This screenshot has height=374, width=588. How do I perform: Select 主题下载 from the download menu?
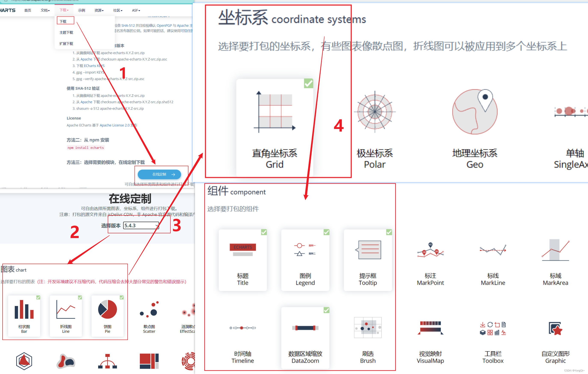(x=66, y=33)
